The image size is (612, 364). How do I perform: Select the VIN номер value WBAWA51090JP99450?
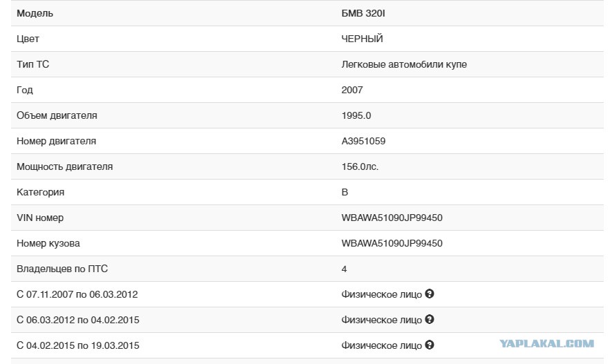(392, 218)
